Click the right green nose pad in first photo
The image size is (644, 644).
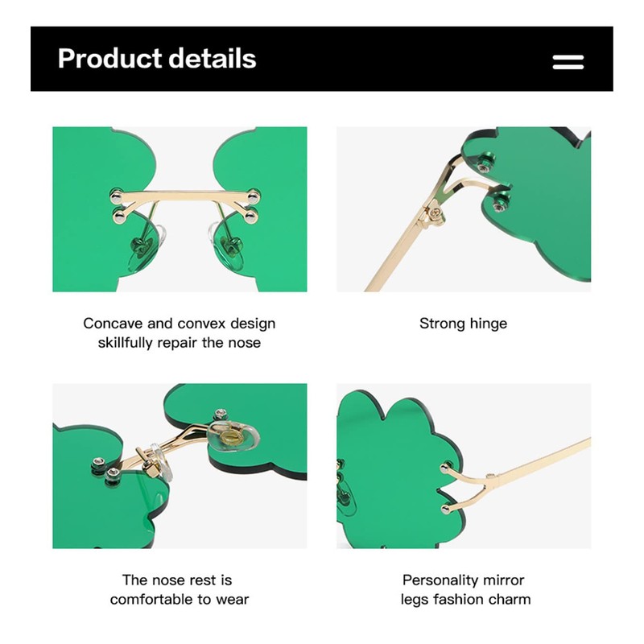(x=230, y=249)
